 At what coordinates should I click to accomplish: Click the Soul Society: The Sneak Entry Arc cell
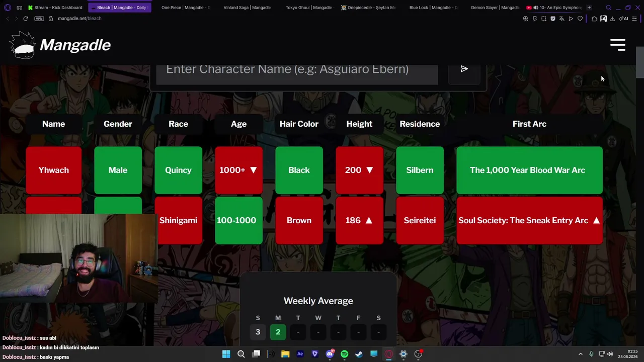point(529,220)
